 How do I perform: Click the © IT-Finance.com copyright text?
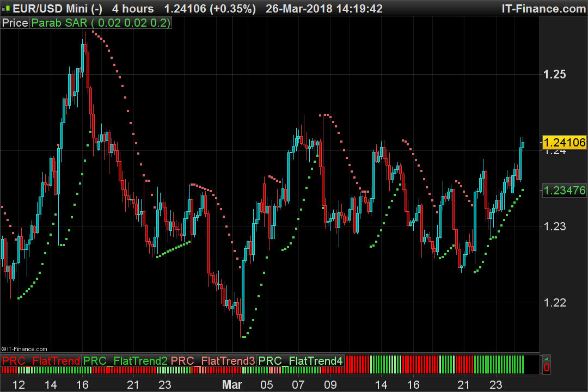pos(24,349)
